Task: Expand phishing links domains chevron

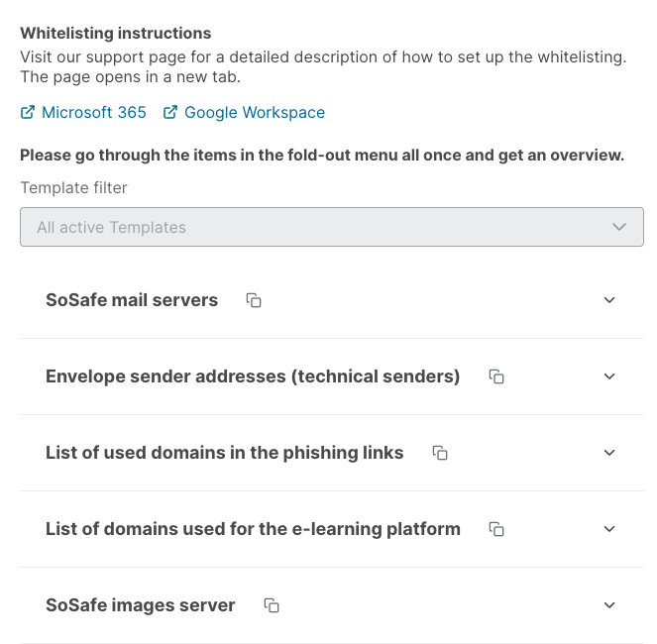Action: point(609,453)
